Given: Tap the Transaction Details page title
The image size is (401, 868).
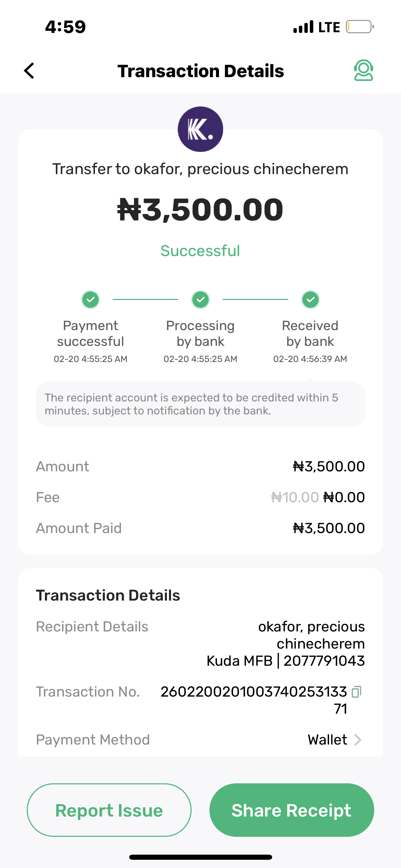Looking at the screenshot, I should click(200, 71).
